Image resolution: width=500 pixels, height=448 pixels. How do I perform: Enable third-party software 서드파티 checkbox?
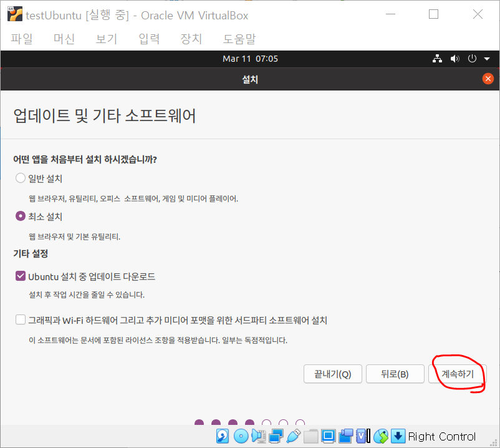click(x=21, y=319)
